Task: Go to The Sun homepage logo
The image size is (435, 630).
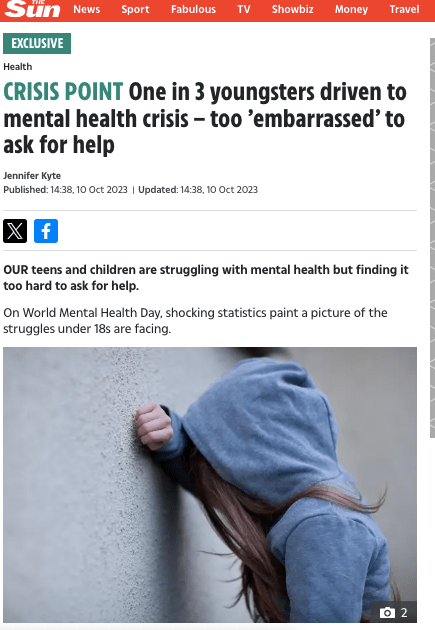Action: coord(33,9)
